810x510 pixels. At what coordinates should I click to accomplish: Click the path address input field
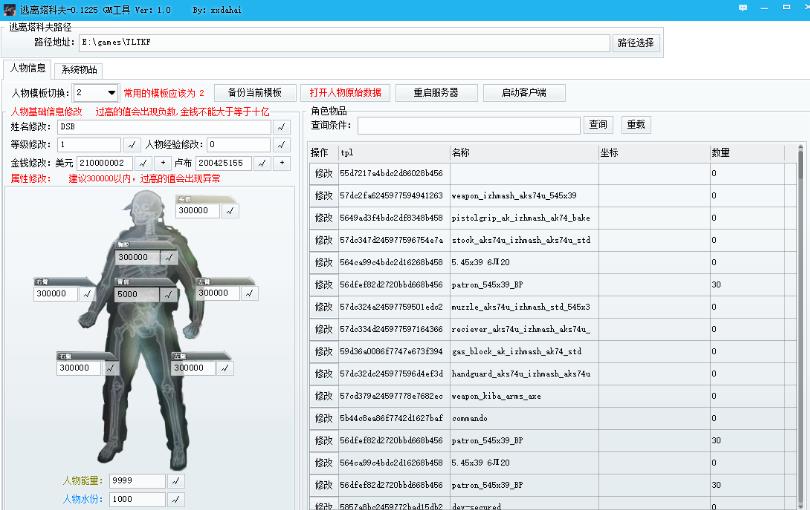pos(344,43)
